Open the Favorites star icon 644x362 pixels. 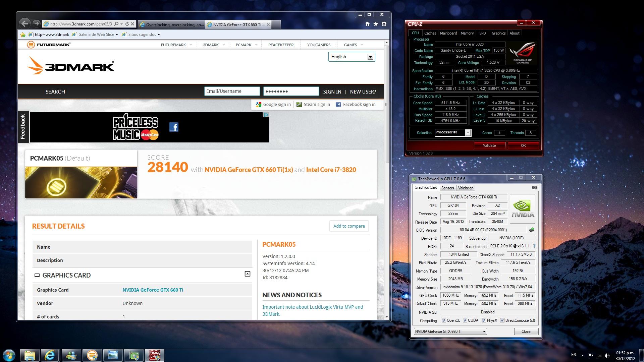coord(376,24)
